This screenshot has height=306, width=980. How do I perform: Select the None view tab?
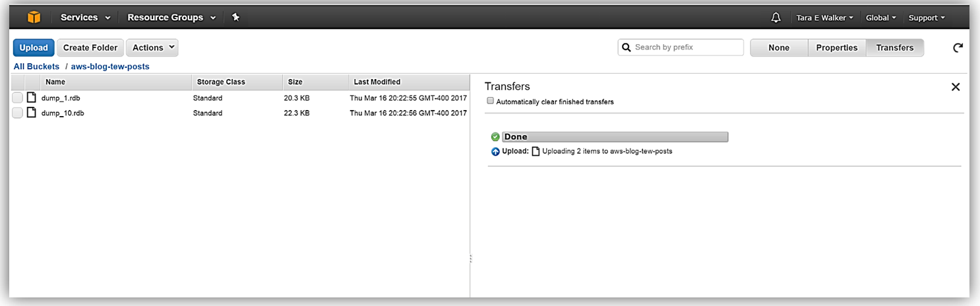[x=779, y=47]
